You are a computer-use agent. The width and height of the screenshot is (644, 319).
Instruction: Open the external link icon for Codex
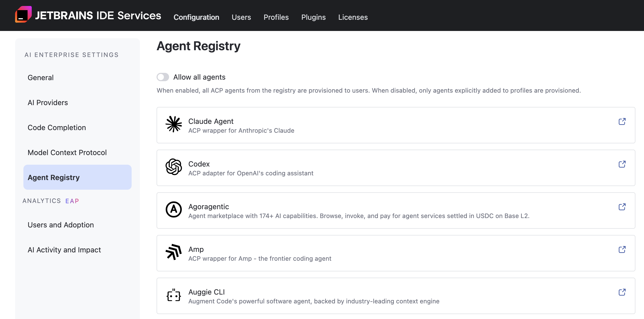pos(622,164)
